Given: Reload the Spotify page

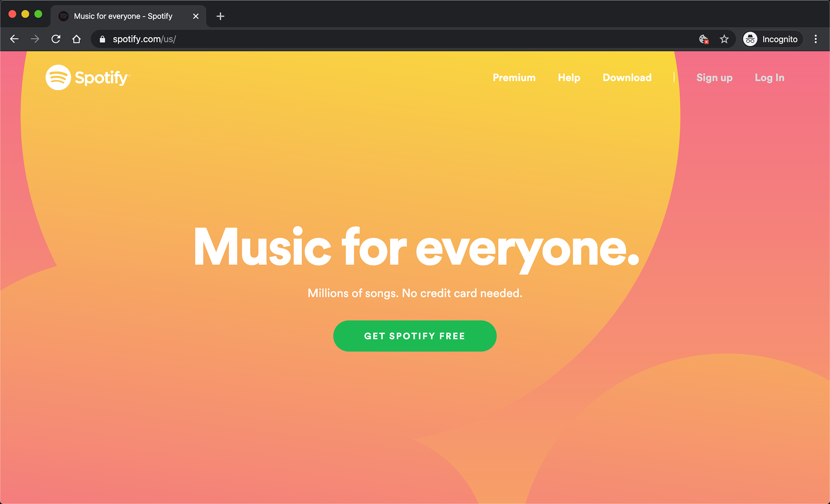Looking at the screenshot, I should tap(56, 39).
